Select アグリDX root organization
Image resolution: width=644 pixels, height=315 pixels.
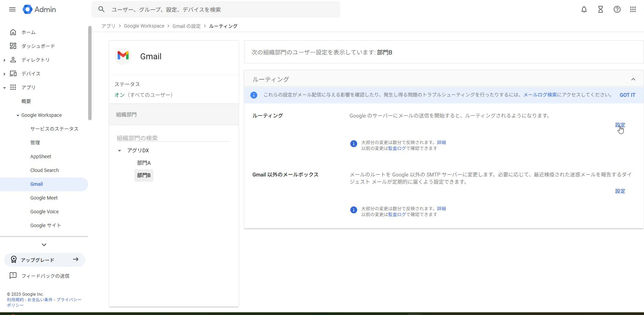[138, 151]
